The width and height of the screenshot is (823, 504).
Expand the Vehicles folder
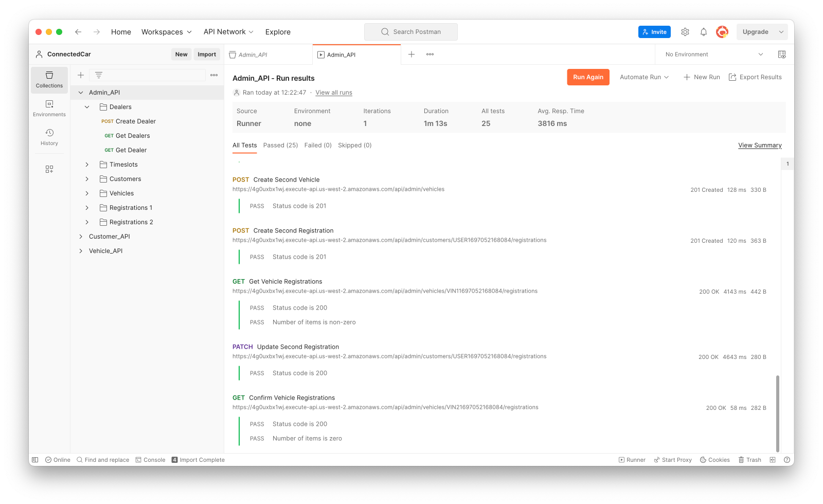87,193
